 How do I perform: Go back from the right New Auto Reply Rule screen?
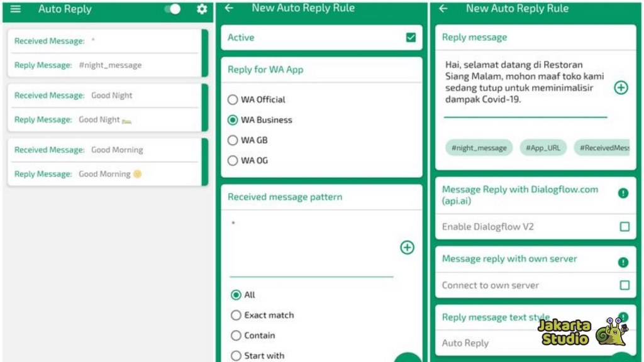[443, 8]
